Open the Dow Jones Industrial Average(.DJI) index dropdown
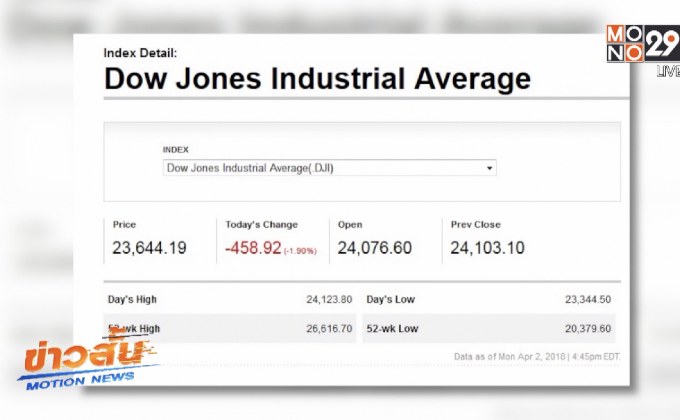The image size is (680, 420). 329,168
